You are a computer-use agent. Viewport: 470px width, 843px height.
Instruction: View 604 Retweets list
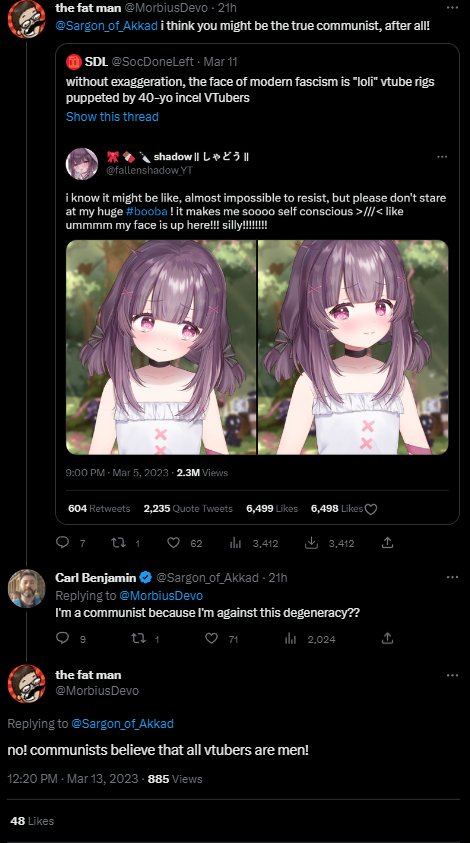coord(99,508)
